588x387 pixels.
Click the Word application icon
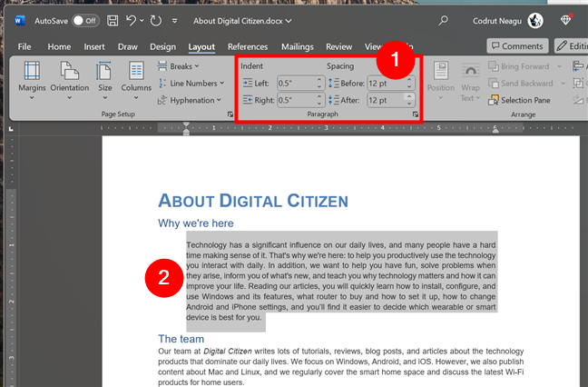click(19, 21)
